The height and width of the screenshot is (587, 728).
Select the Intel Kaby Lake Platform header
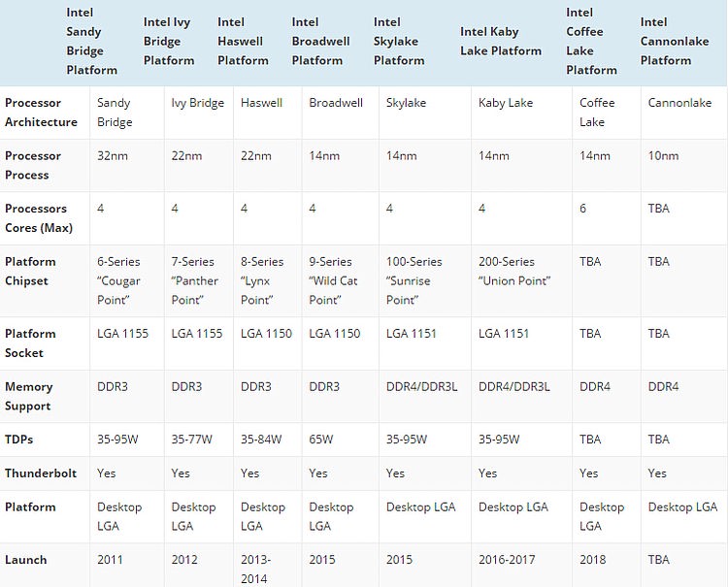tap(501, 42)
